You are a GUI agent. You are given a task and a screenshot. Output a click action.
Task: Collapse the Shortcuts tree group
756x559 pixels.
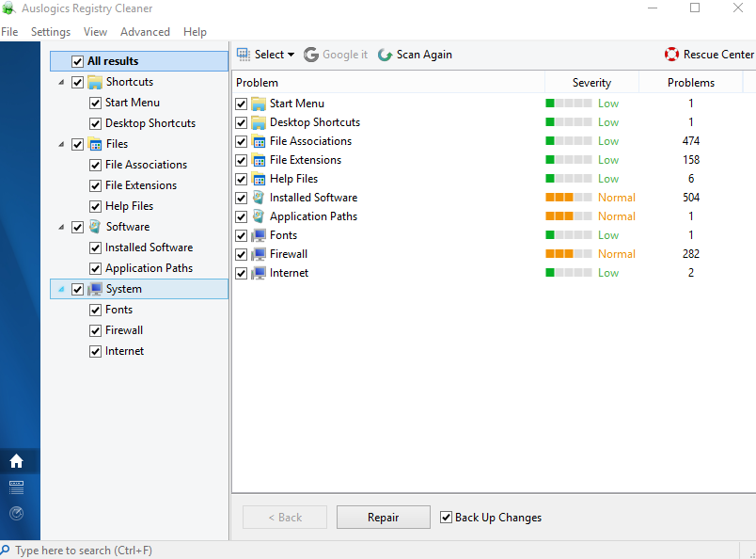click(62, 82)
